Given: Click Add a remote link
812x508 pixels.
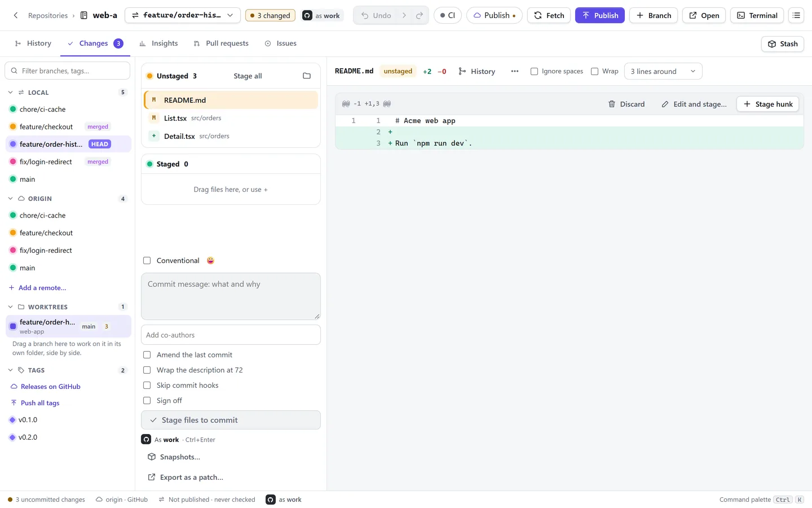Looking at the screenshot, I should [x=37, y=287].
